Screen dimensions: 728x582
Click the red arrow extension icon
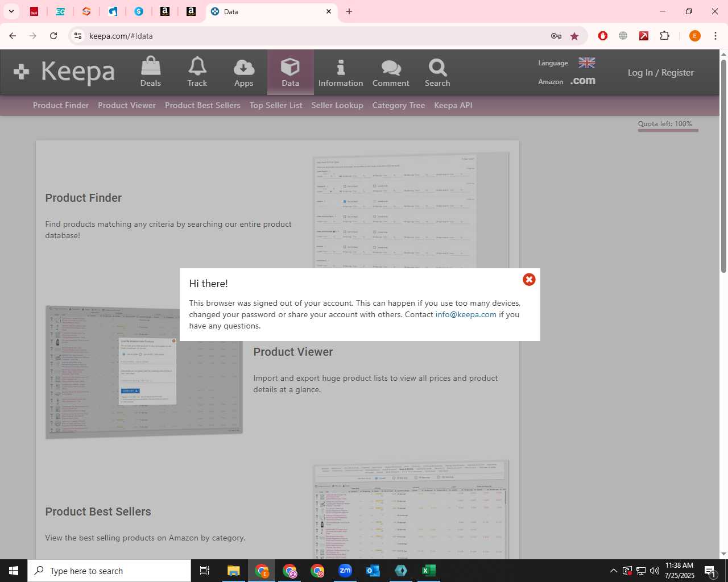point(644,36)
